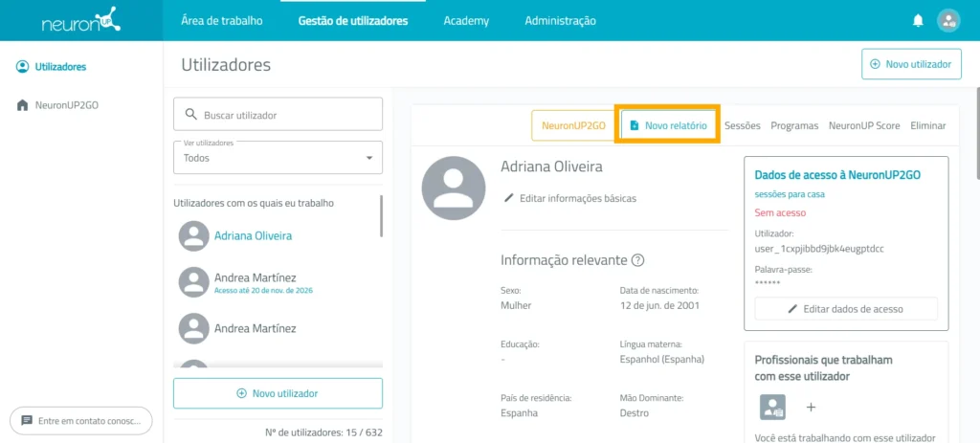The width and height of the screenshot is (980, 443).
Task: Click Dados de acesso à NeuronUP2GO heading
Action: coord(837,175)
